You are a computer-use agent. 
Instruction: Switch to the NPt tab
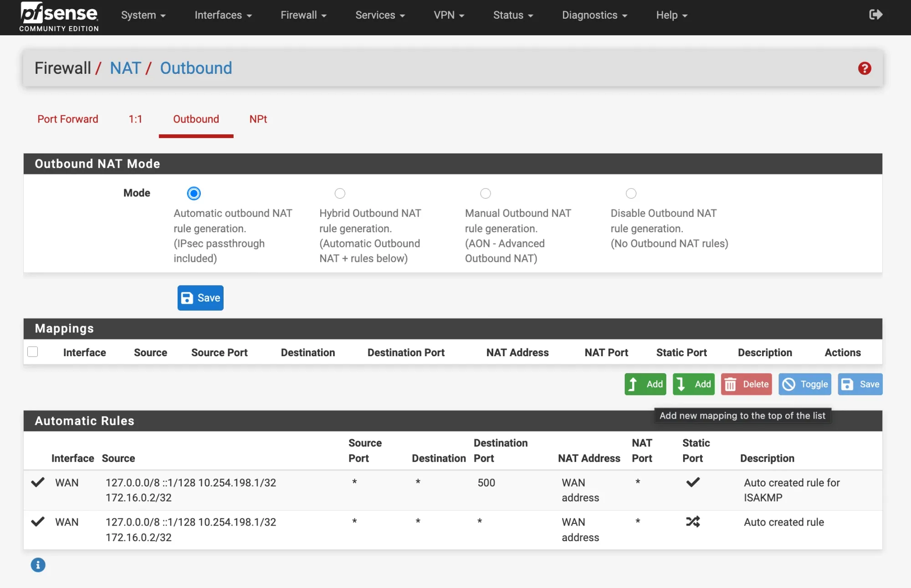coord(258,119)
